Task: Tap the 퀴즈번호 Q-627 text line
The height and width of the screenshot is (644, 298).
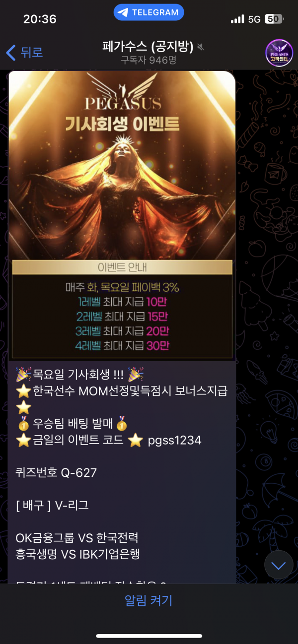Action: coord(56,473)
